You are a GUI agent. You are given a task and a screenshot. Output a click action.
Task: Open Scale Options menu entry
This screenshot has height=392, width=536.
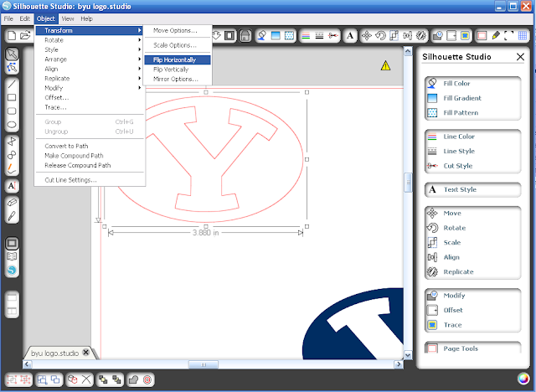point(178,45)
